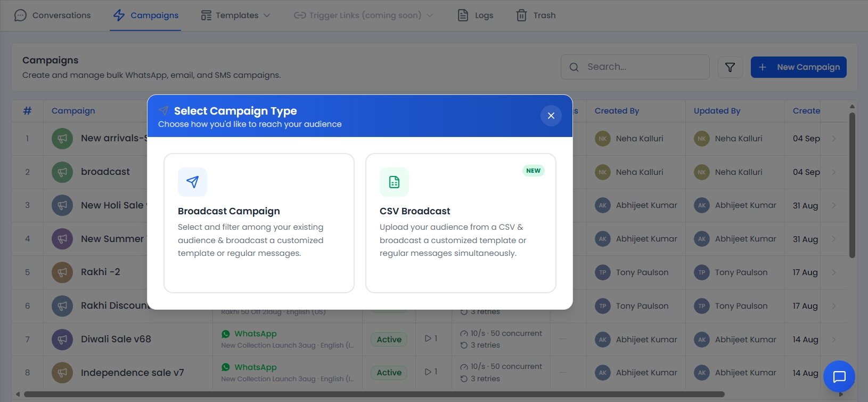Click the horizontal scrollbar of the table
Viewport: 868px width, 402px height.
coord(374,395)
